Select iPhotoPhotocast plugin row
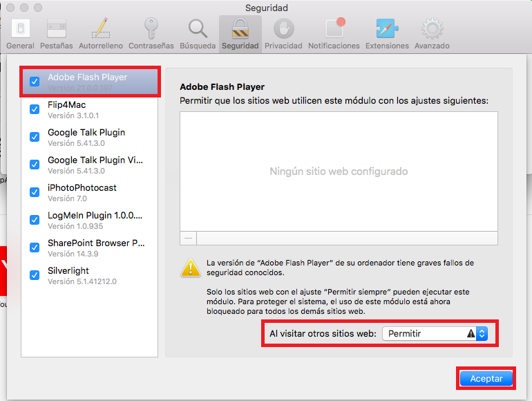Screen dimensions: 532x401 [x=90, y=192]
